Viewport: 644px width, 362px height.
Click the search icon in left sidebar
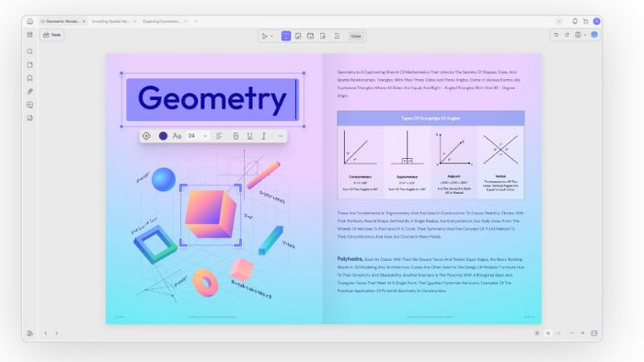[30, 51]
